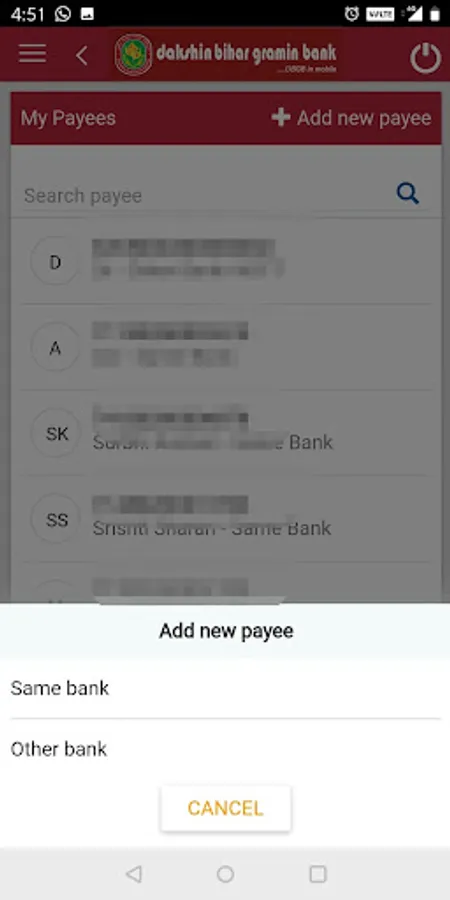The width and height of the screenshot is (450, 900).
Task: Open the hamburger navigation menu
Action: click(32, 54)
